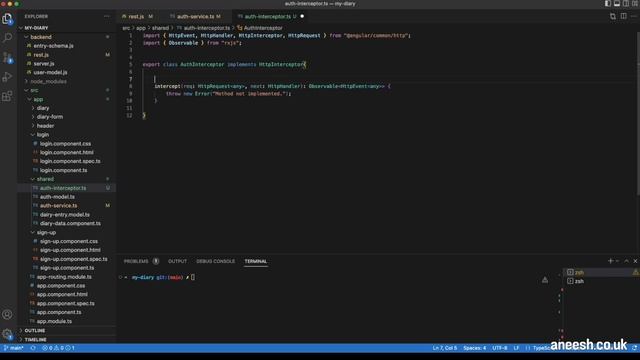Click the synchronize changes icon in status bar
Screen dimensions: 640x360
(33, 348)
